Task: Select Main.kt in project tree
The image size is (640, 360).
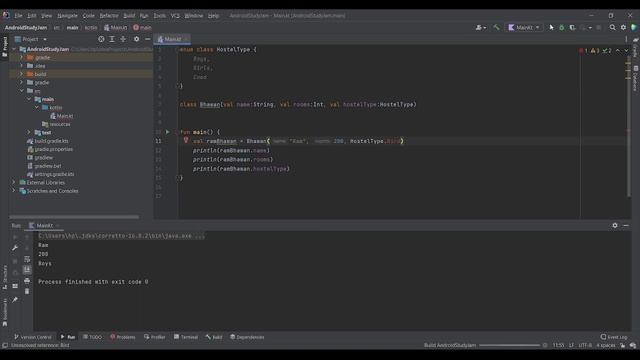Action: (62, 116)
